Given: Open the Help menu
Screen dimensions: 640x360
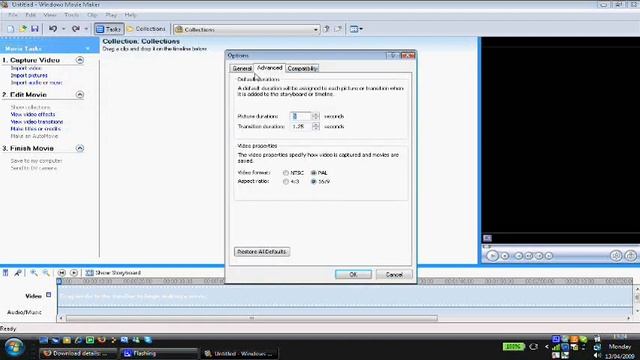Looking at the screenshot, I should (x=130, y=15).
